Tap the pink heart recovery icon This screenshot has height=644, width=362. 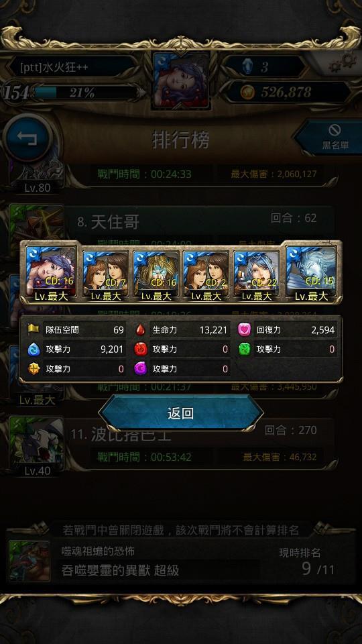pyautogui.click(x=244, y=329)
